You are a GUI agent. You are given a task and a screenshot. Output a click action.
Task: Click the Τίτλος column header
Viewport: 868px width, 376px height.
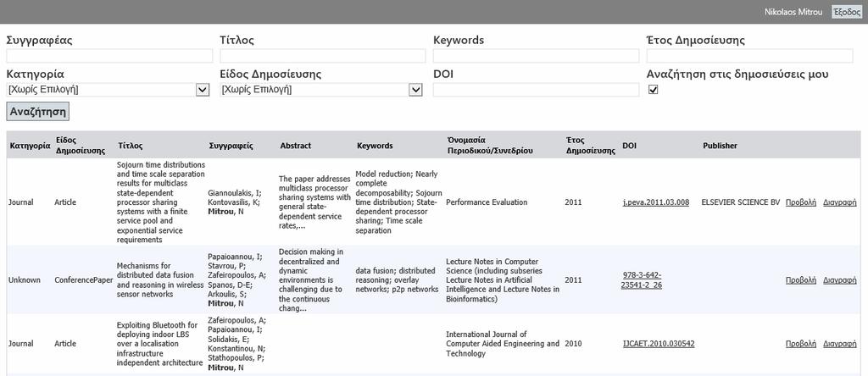(x=131, y=146)
